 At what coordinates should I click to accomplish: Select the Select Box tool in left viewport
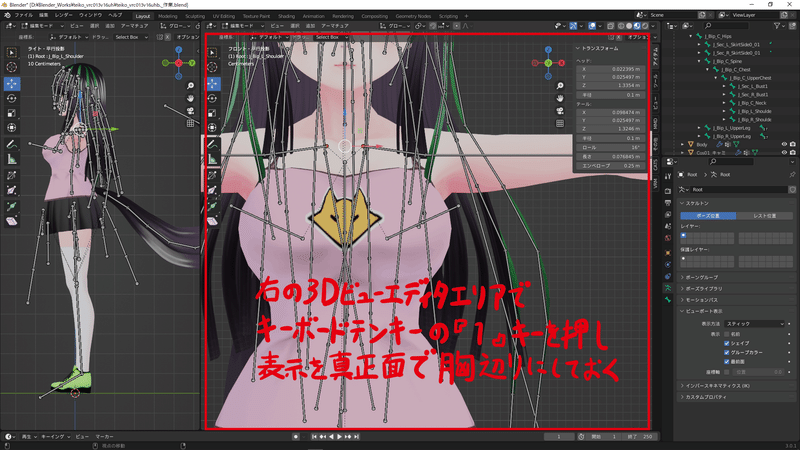pos(12,52)
